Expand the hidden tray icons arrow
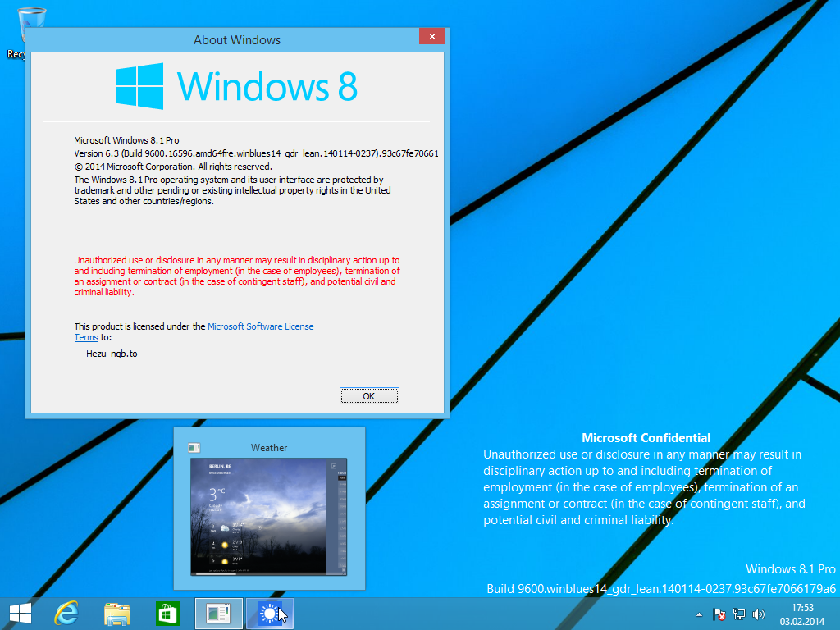 click(699, 614)
